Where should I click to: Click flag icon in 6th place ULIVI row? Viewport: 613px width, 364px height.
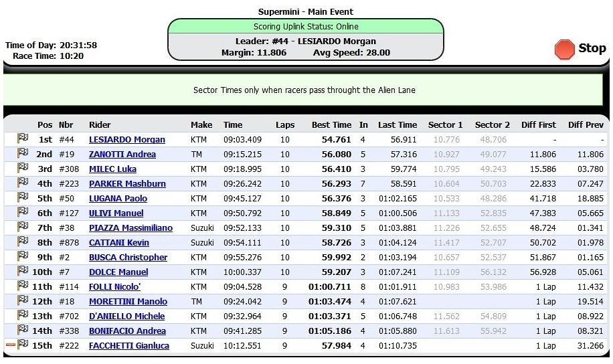[x=23, y=213]
